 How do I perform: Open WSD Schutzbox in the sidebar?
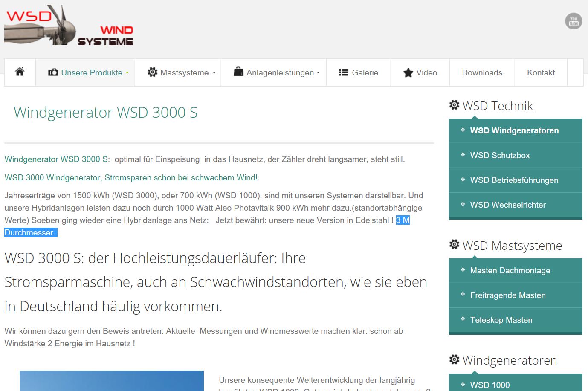coord(500,156)
